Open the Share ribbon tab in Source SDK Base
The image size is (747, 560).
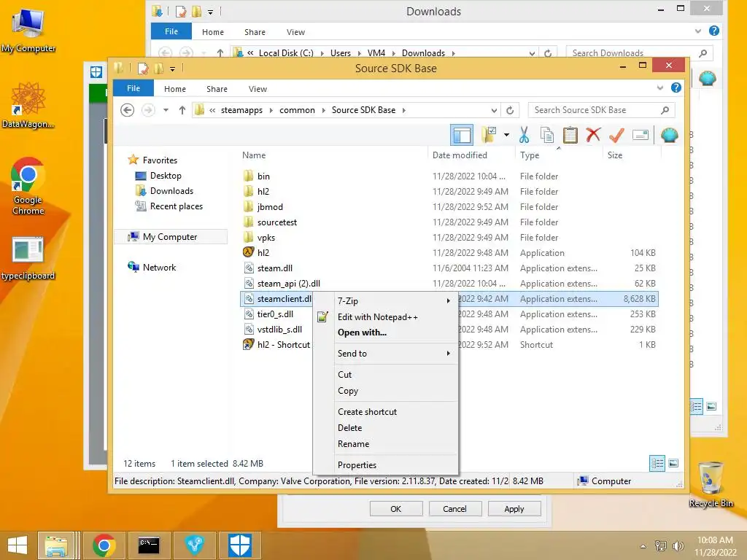[217, 89]
